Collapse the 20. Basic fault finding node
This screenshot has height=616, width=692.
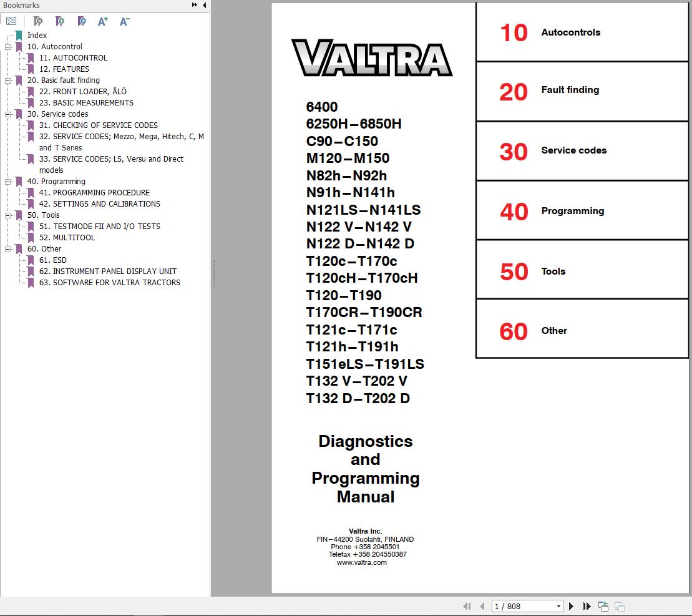tap(7, 81)
